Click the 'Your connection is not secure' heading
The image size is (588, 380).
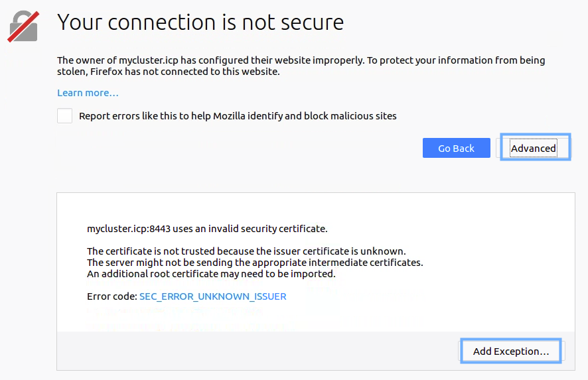tap(200, 22)
